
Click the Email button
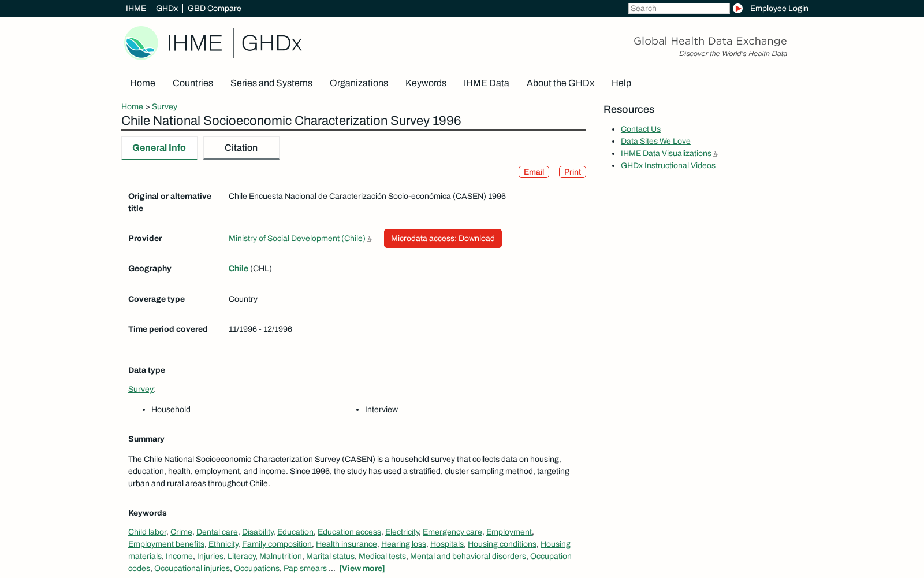pos(534,172)
